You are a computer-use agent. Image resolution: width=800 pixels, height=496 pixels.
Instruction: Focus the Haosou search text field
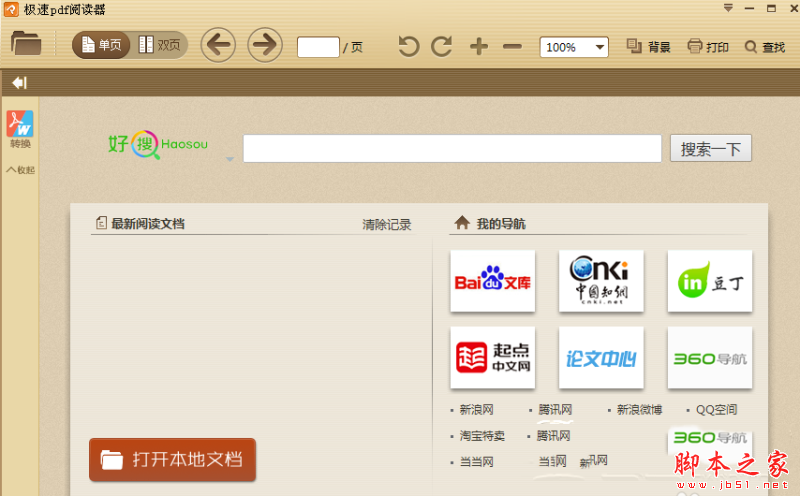coord(452,148)
